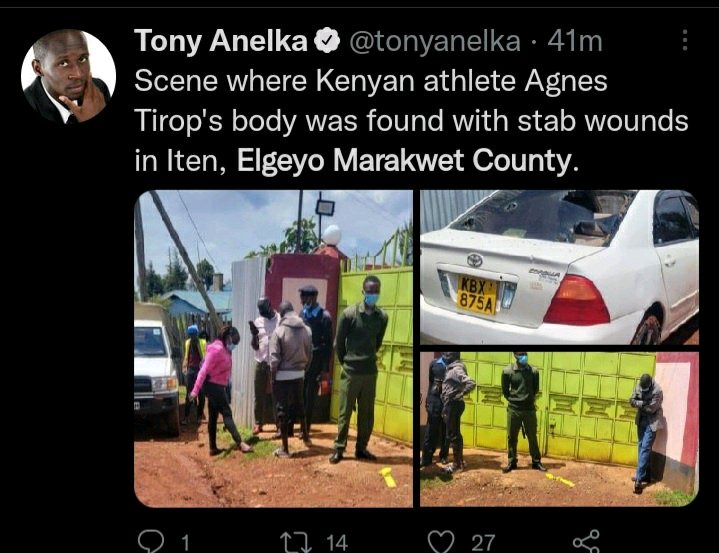Open the photo of the crowd at the gate
The width and height of the screenshot is (719, 553).
[x=273, y=348]
